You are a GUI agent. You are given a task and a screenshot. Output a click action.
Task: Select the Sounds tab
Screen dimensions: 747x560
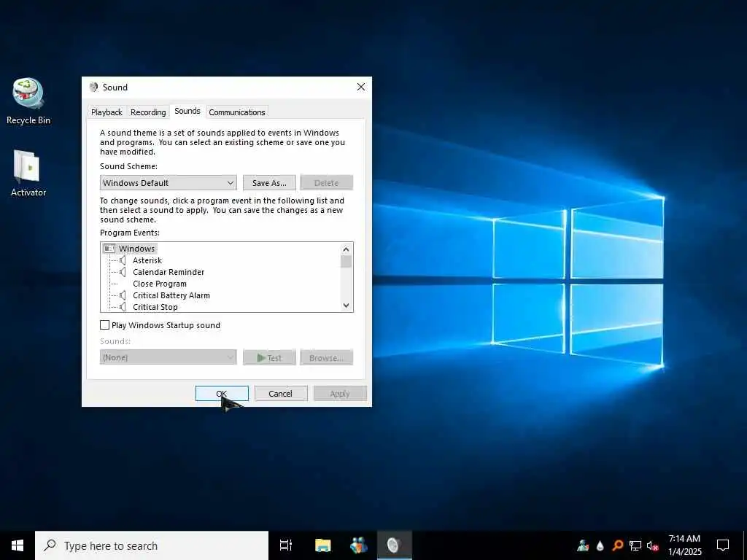click(187, 111)
